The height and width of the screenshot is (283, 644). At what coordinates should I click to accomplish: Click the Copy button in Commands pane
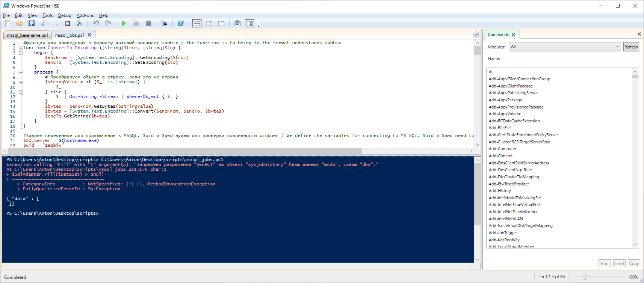(x=634, y=263)
